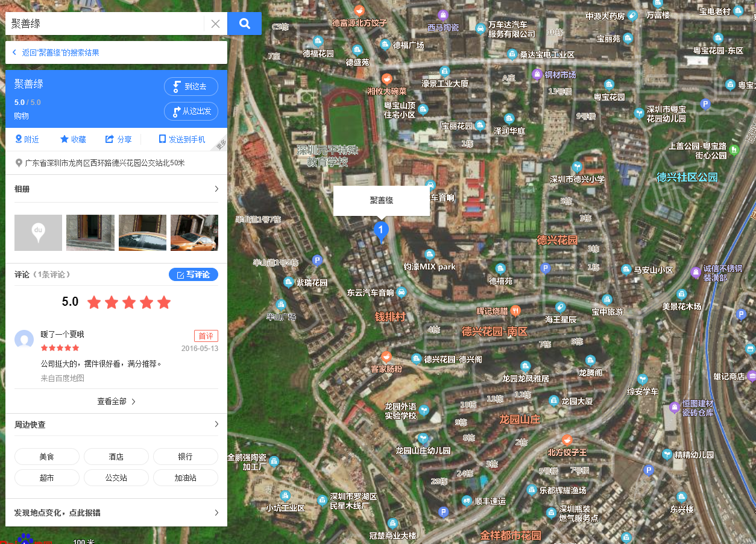756x544 pixels.
Task: Open 发现地点变化,点此报错 report arrow
Action: pyautogui.click(x=216, y=513)
